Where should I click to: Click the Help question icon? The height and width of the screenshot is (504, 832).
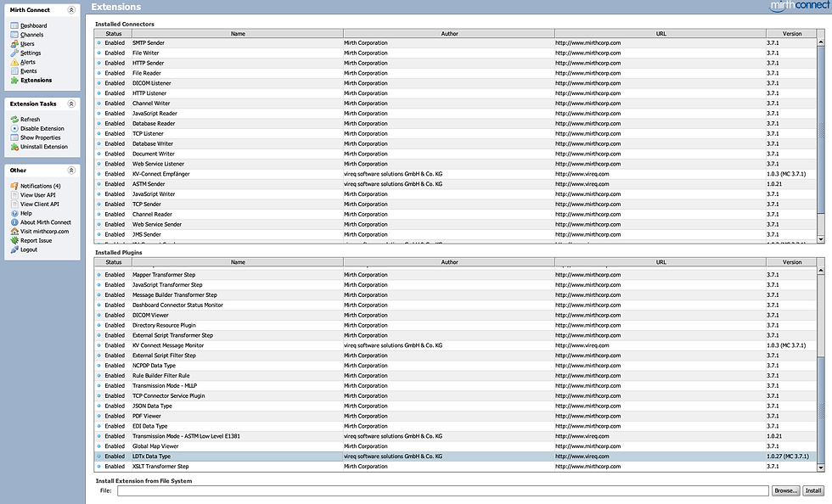pos(14,213)
